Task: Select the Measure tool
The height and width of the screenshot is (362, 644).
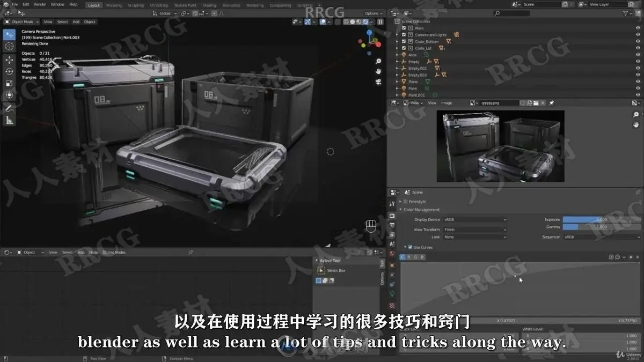Action: click(9, 120)
